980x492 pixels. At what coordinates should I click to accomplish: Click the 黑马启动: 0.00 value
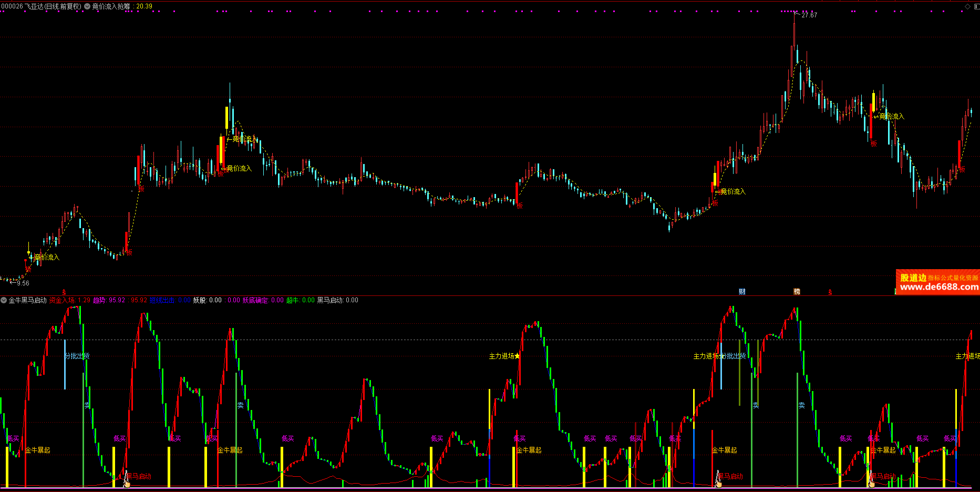pyautogui.click(x=338, y=300)
